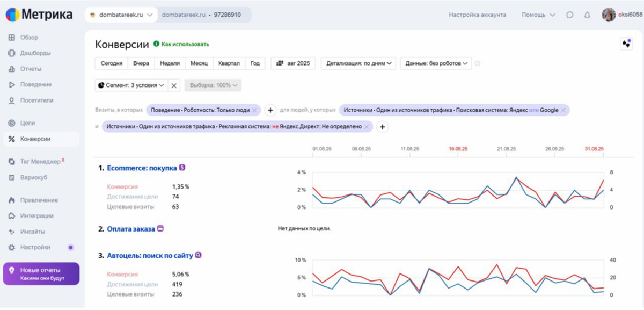Image resolution: width=644 pixels, height=310 pixels.
Task: Open Цели in the sidebar menu
Action: (27, 123)
